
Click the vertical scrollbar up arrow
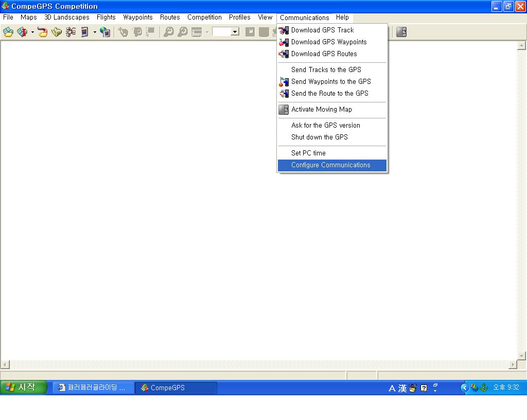tap(521, 45)
